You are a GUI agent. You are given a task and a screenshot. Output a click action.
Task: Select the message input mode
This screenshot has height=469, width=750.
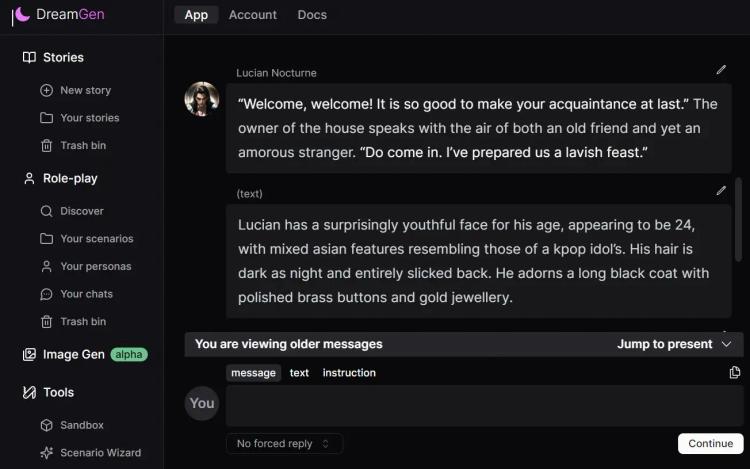point(254,373)
